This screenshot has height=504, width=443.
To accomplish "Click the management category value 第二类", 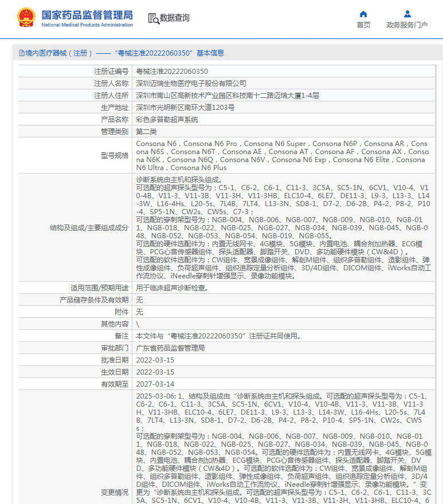I will [147, 132].
